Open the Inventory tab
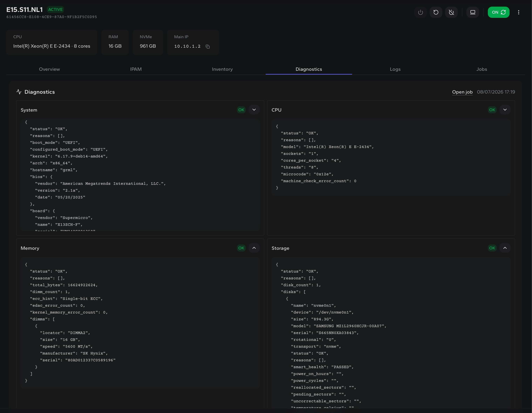Image resolution: width=532 pixels, height=413 pixels. coord(222,69)
